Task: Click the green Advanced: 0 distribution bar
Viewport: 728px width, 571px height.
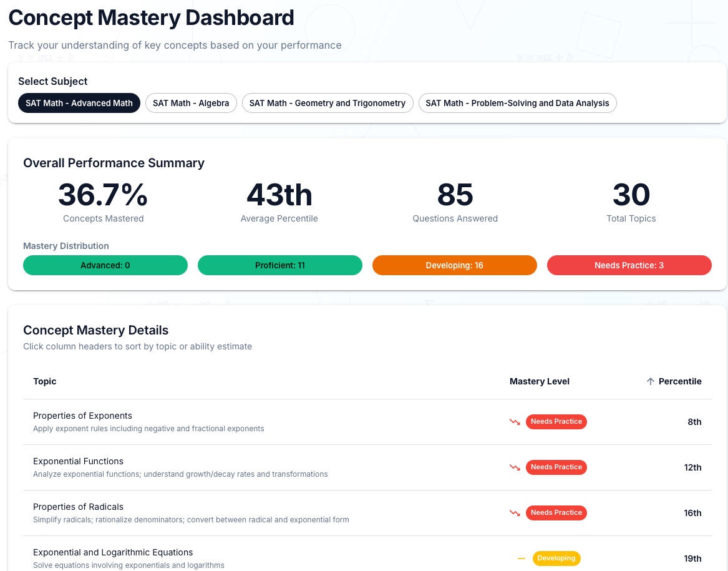Action: pos(105,265)
